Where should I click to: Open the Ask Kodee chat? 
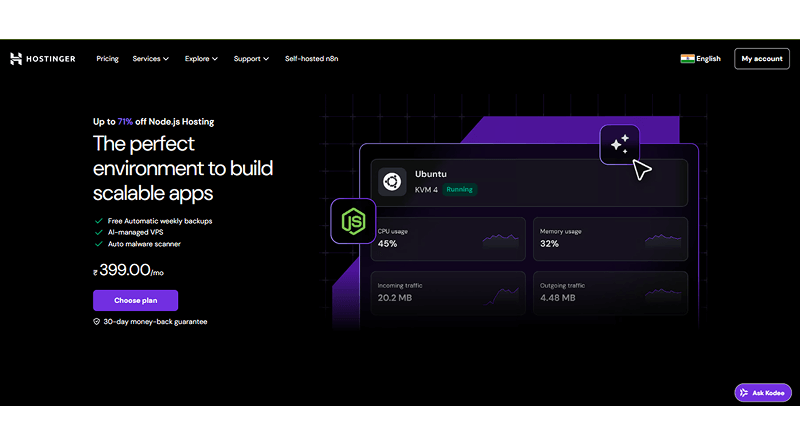click(763, 393)
